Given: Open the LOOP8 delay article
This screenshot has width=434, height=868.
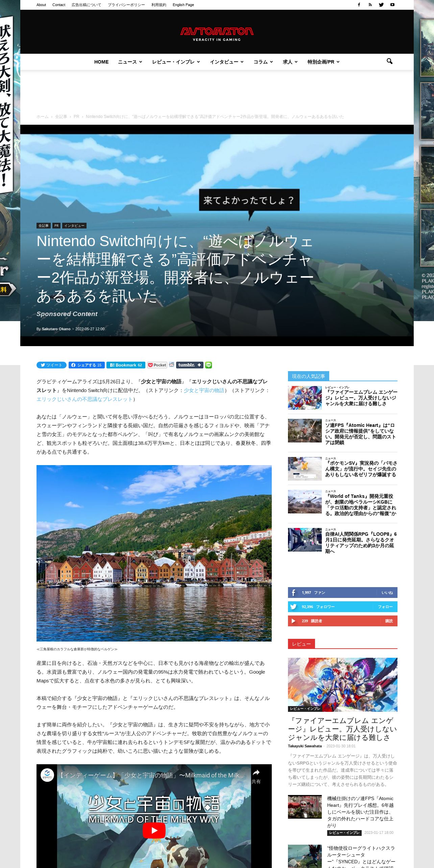Looking at the screenshot, I should [x=361, y=542].
